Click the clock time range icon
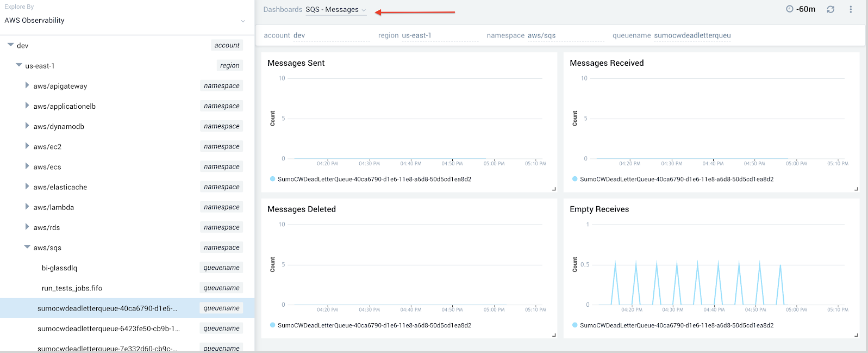 click(x=789, y=9)
